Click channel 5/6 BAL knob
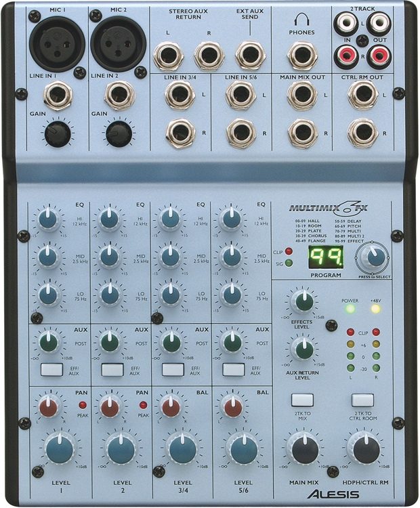 pyautogui.click(x=233, y=407)
